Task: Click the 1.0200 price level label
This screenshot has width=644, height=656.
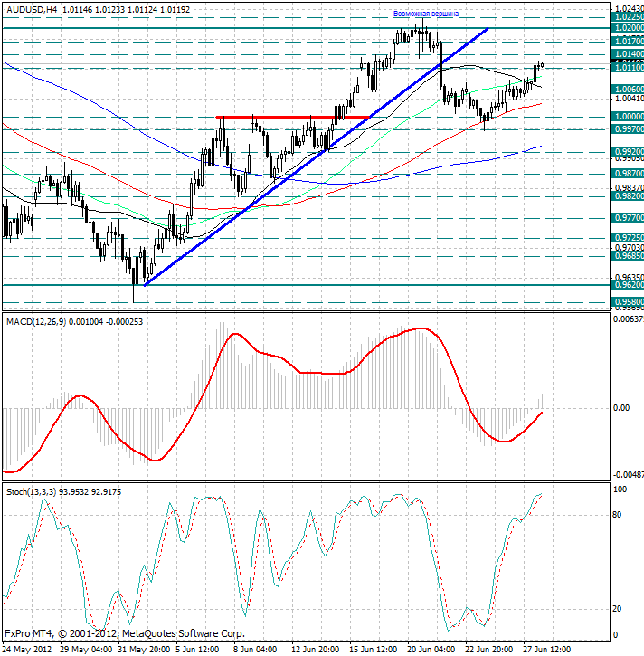Action: (x=628, y=28)
